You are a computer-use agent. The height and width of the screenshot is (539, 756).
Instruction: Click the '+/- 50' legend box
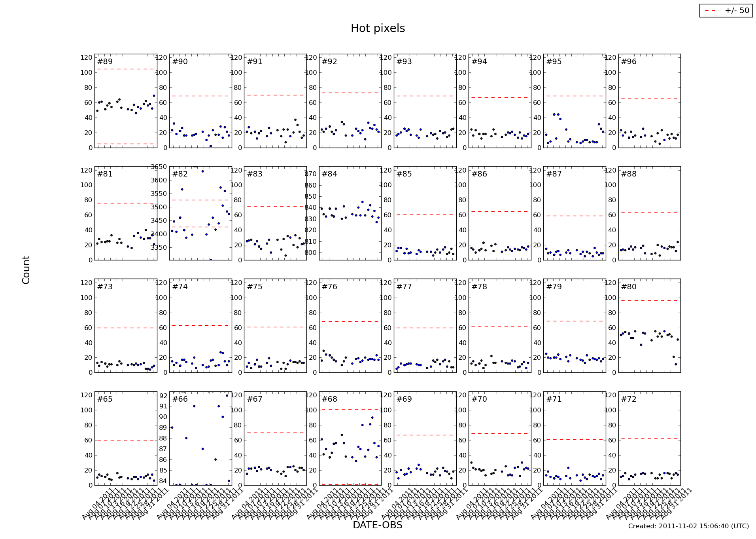coord(726,11)
